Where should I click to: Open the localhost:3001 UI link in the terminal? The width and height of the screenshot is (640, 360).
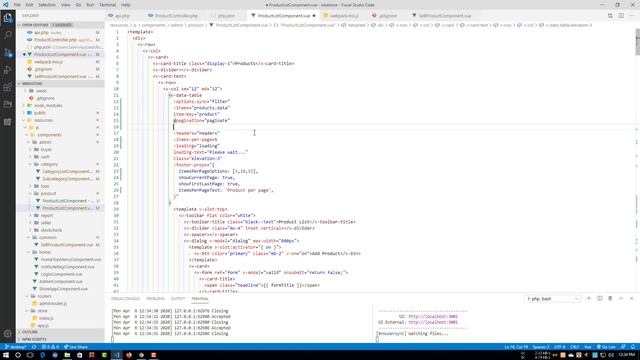tap(433, 316)
